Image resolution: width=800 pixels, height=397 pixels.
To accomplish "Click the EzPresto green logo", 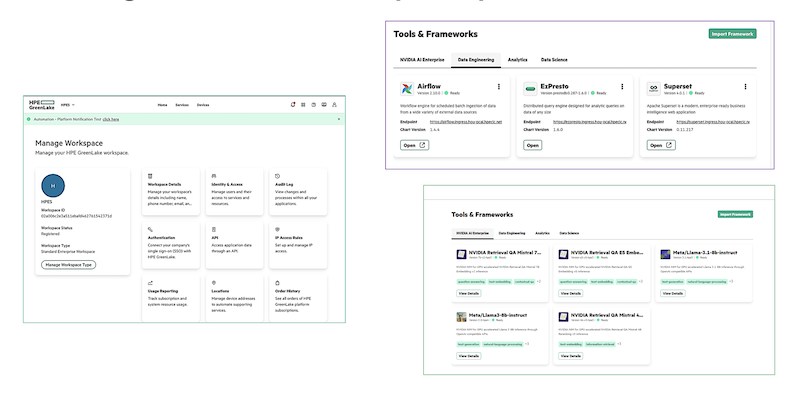I will pos(531,89).
